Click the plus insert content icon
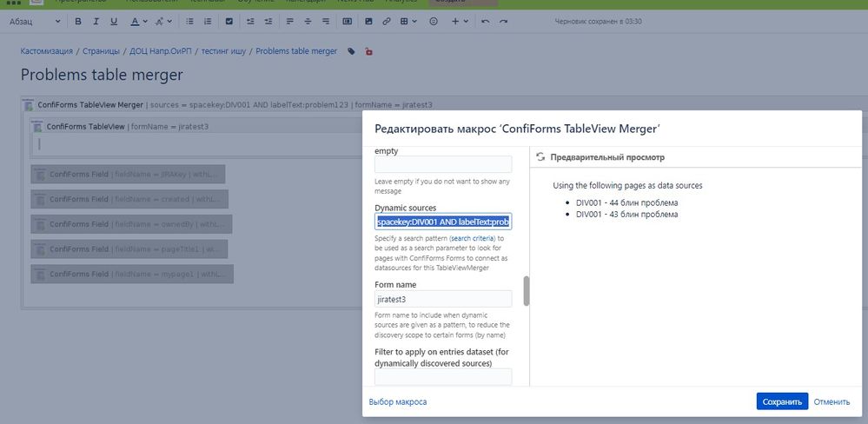This screenshot has height=424, width=868. [x=455, y=22]
